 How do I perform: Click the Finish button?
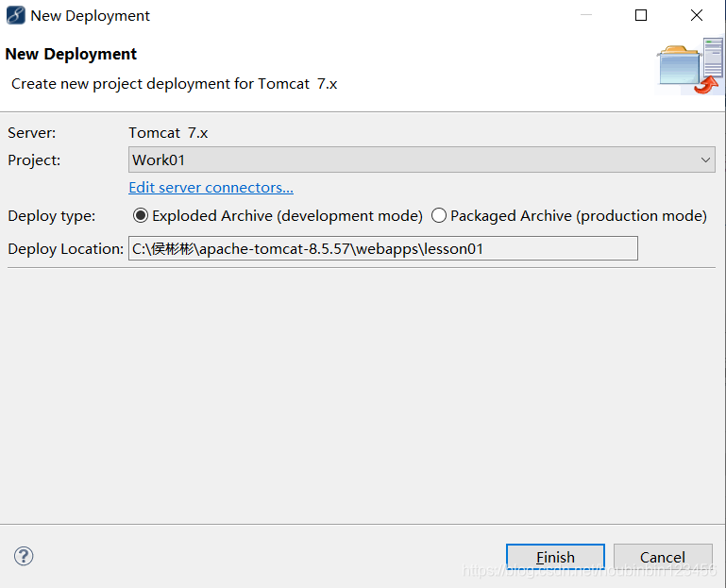[556, 557]
